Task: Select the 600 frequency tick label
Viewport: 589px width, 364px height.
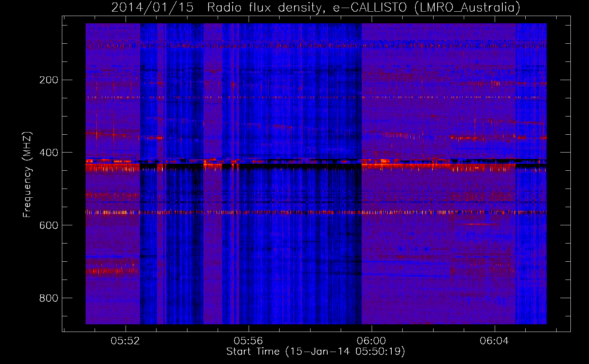Action: (49, 225)
